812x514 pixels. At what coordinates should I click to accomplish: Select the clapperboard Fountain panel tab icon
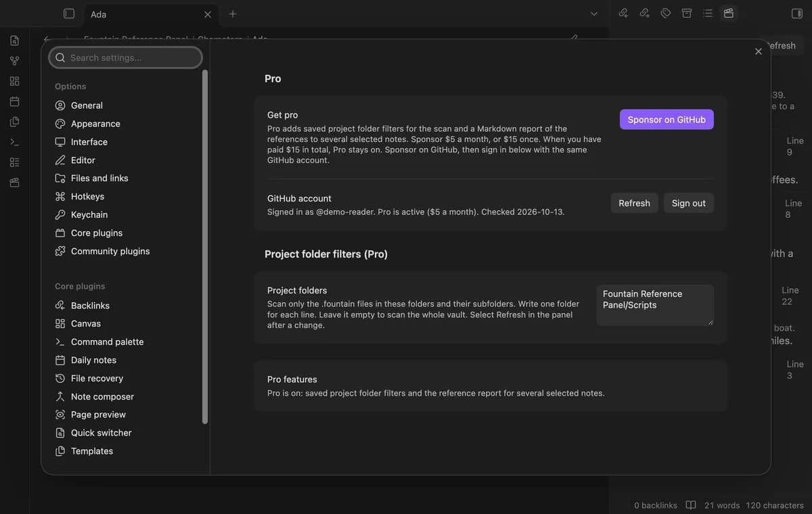pyautogui.click(x=729, y=14)
